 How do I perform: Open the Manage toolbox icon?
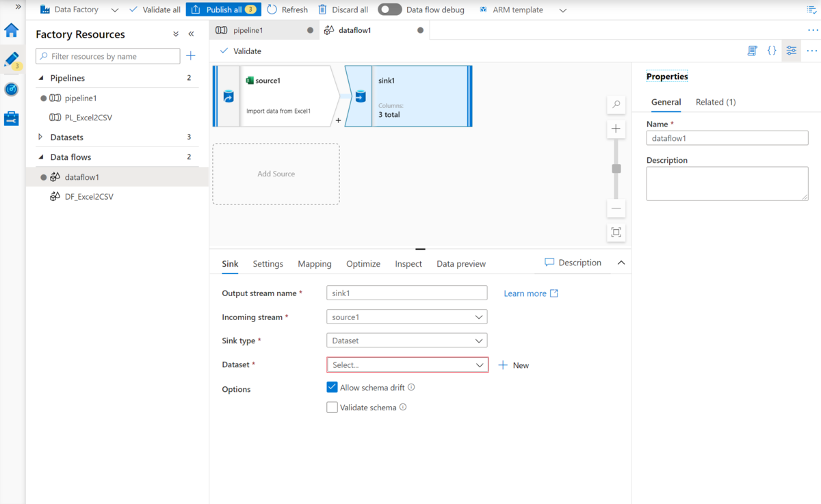click(x=12, y=119)
